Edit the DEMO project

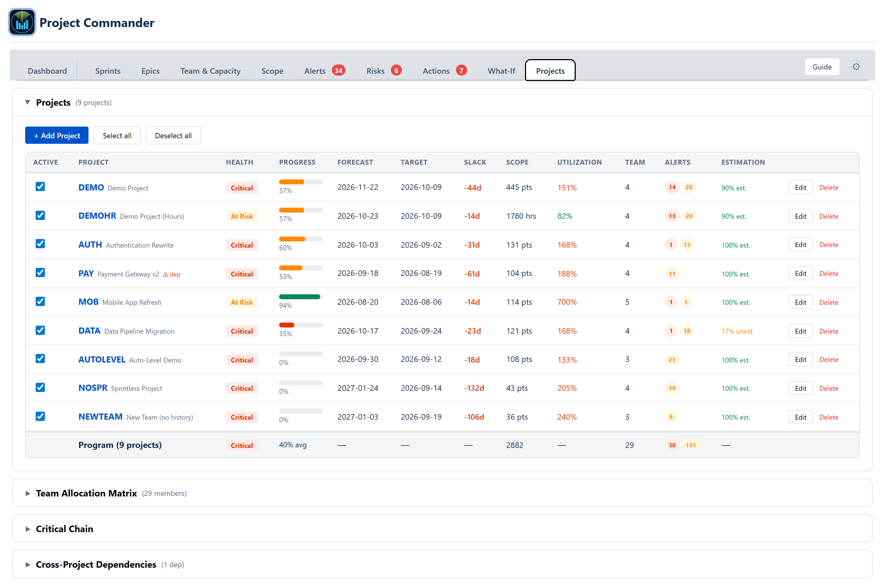[800, 187]
